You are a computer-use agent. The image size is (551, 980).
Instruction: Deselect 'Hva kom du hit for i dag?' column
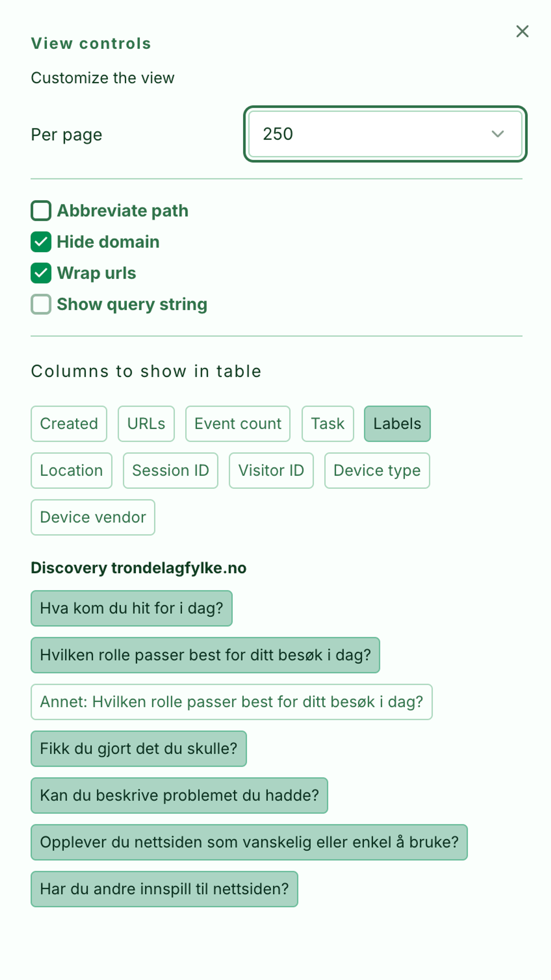132,608
